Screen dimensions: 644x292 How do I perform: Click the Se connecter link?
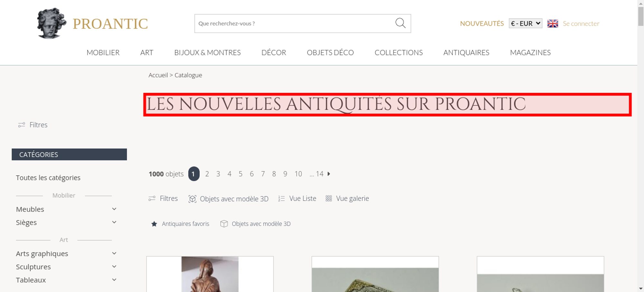point(581,23)
